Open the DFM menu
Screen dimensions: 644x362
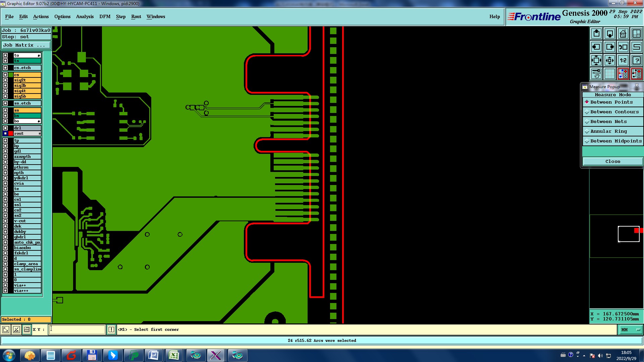tap(105, 16)
